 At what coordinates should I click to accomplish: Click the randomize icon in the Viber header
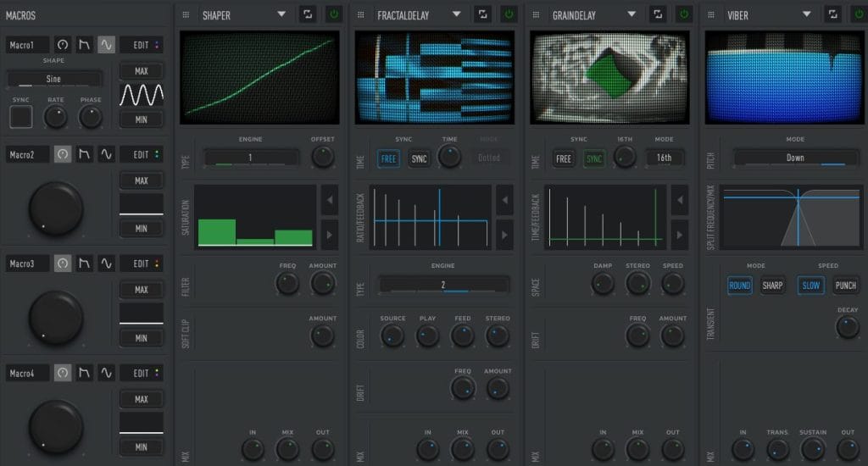pos(832,14)
